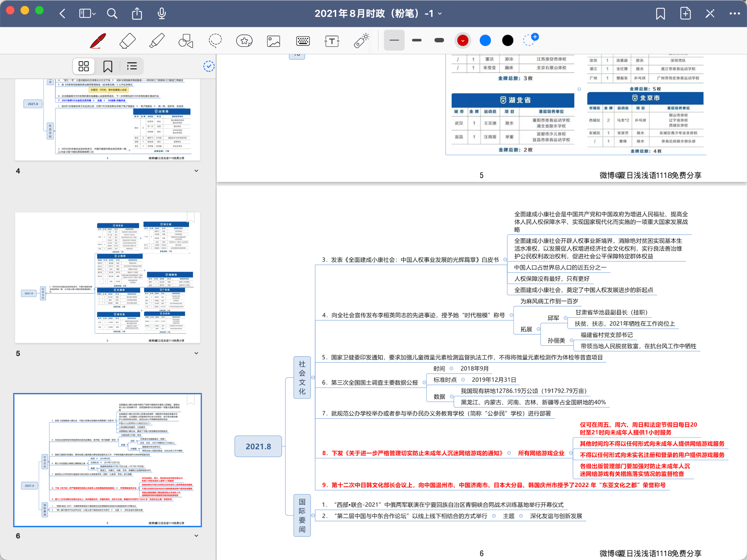The height and width of the screenshot is (560, 747).
Task: Click 金牌总数: 4 枚 under Beijing table
Action: pyautogui.click(x=646, y=151)
